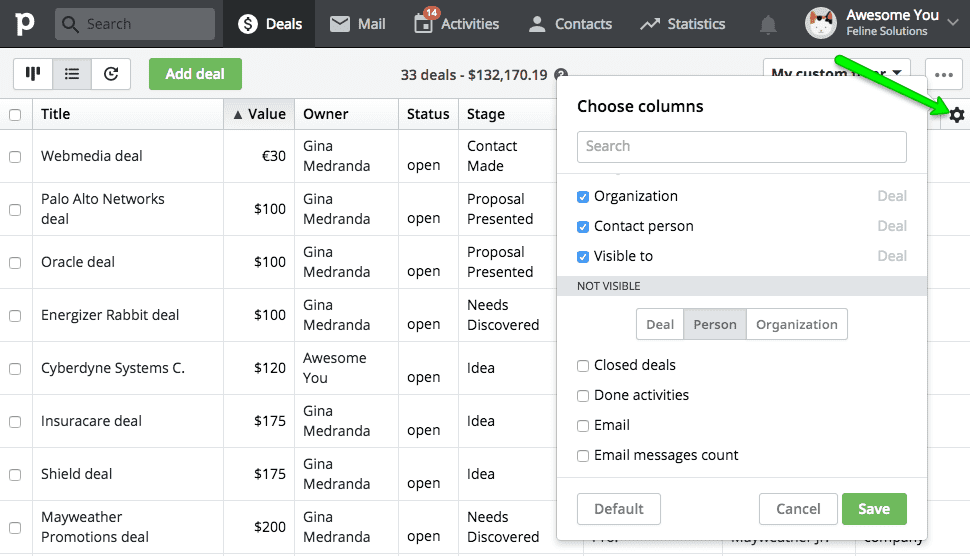Open the notifications bell

[768, 24]
